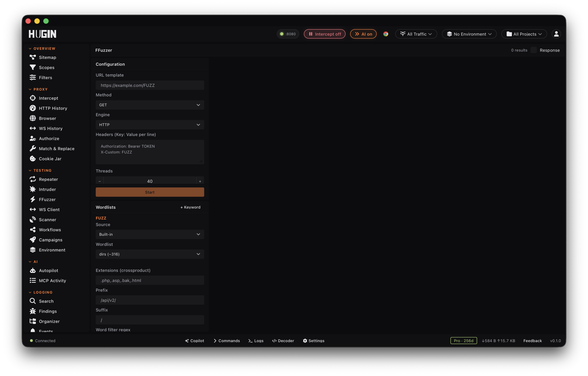Viewport: 588px width, 376px height.
Task: Click the Chrome browser icon in header
Action: click(x=385, y=34)
